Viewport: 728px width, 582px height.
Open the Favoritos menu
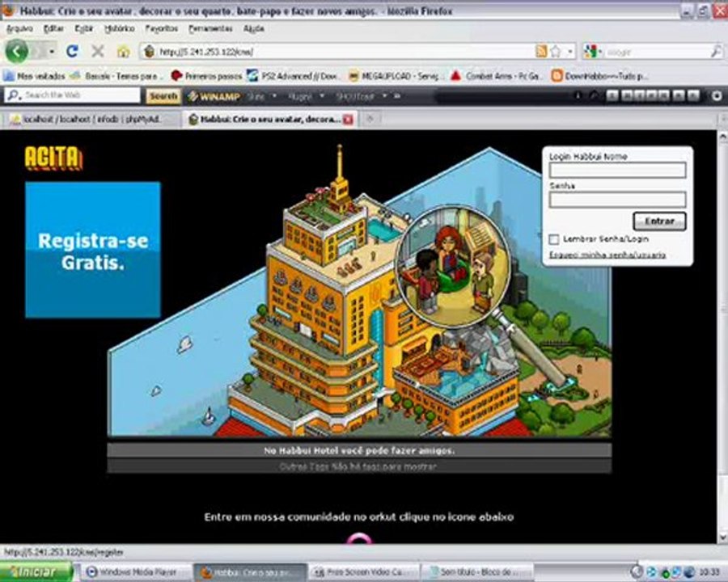click(162, 29)
